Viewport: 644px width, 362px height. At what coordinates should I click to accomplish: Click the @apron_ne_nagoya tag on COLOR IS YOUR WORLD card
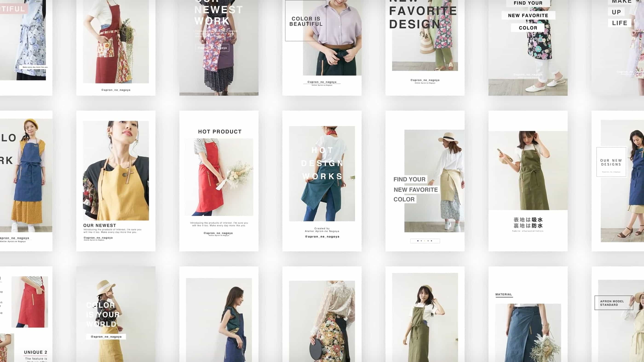[x=106, y=336]
